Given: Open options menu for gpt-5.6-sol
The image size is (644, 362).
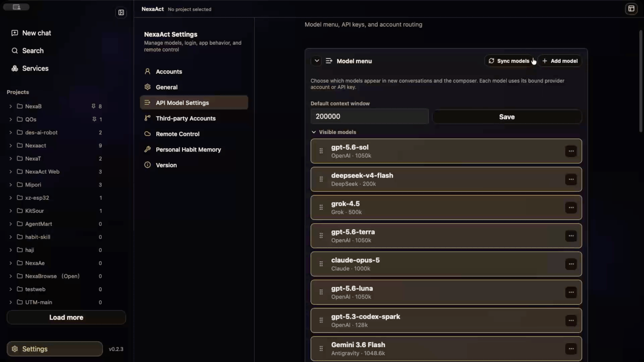Looking at the screenshot, I should click(x=571, y=151).
